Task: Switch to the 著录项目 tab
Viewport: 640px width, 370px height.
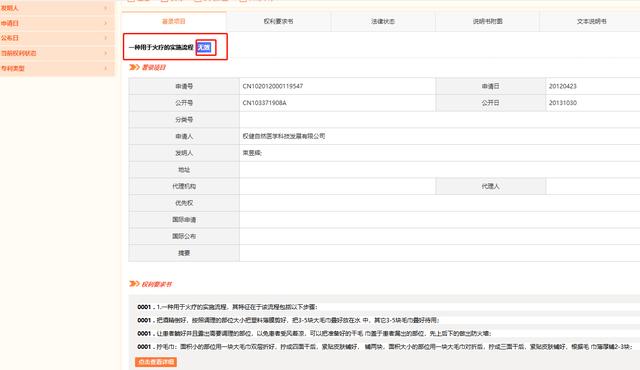Action: 174,21
